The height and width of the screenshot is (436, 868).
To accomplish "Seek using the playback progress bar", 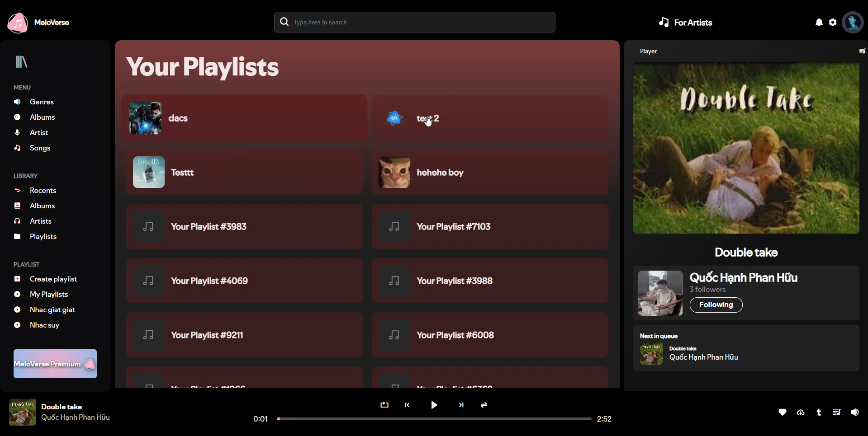I will coord(433,419).
